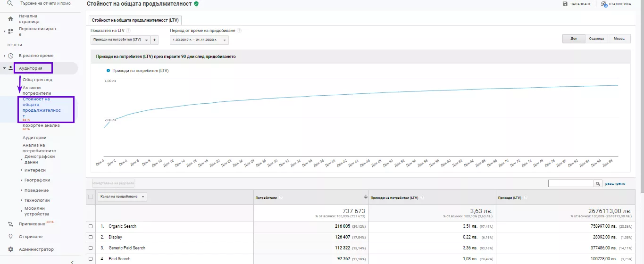644x264 pixels.
Task: Click the Real-time clock icon
Action: (10, 56)
